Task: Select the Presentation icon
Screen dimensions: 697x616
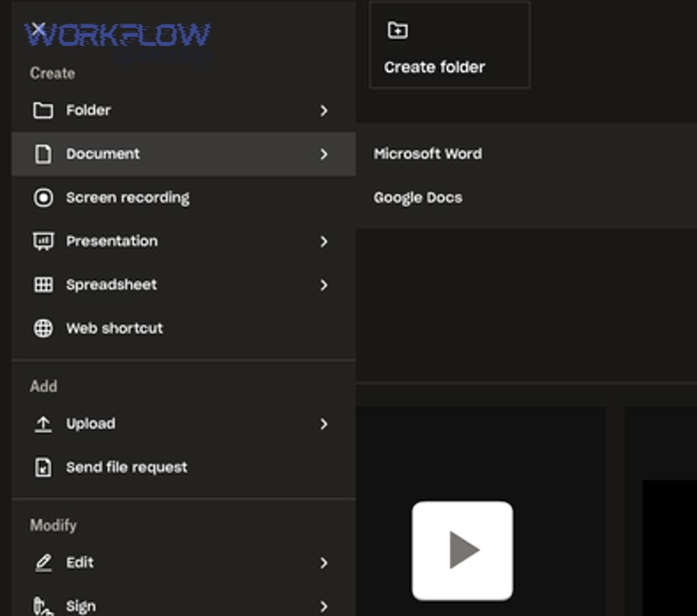Action: coord(43,241)
